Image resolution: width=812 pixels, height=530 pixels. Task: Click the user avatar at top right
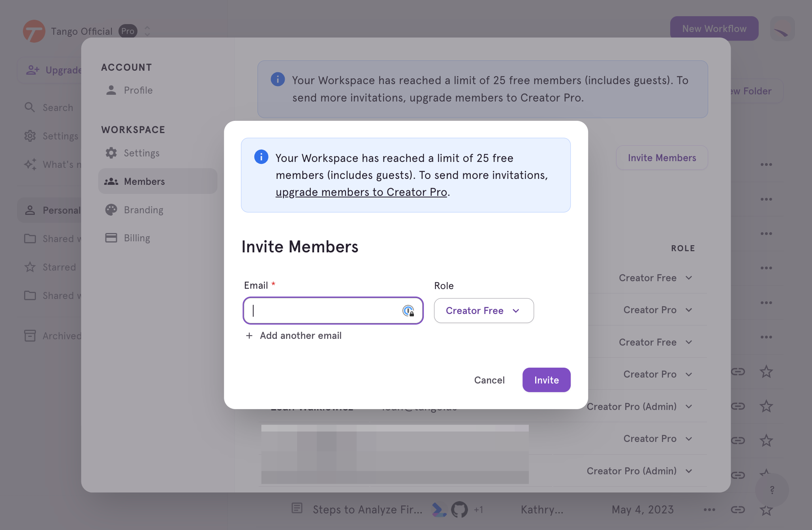tap(782, 28)
